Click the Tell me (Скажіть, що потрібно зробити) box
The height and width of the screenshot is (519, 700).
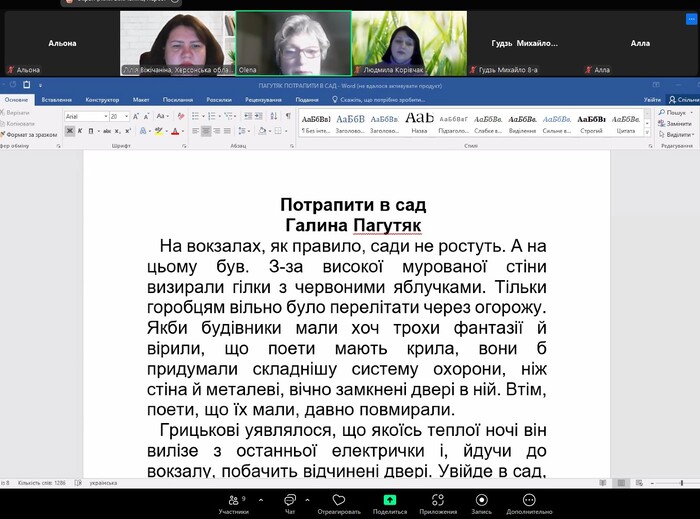379,100
